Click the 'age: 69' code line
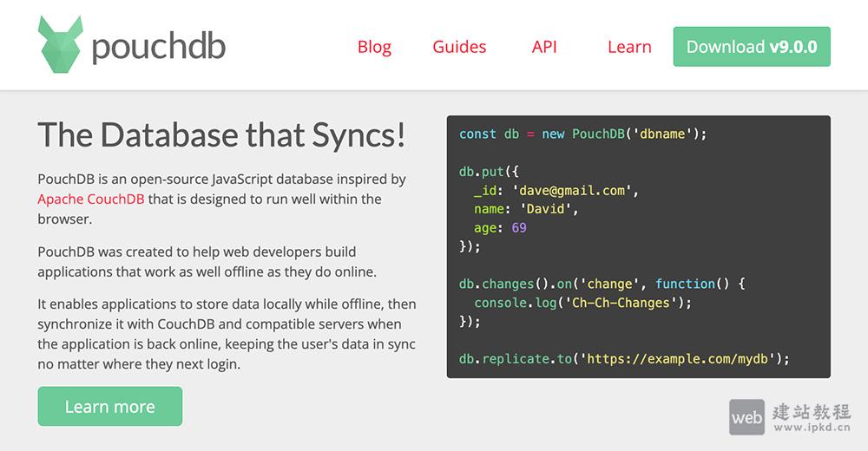This screenshot has height=451, width=868. coord(500,228)
